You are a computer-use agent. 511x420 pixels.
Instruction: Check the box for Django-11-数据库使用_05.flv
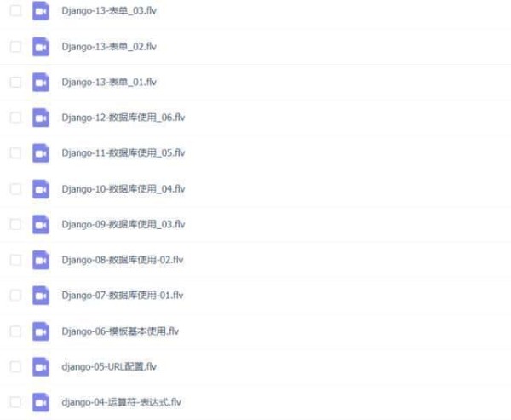pyautogui.click(x=15, y=153)
